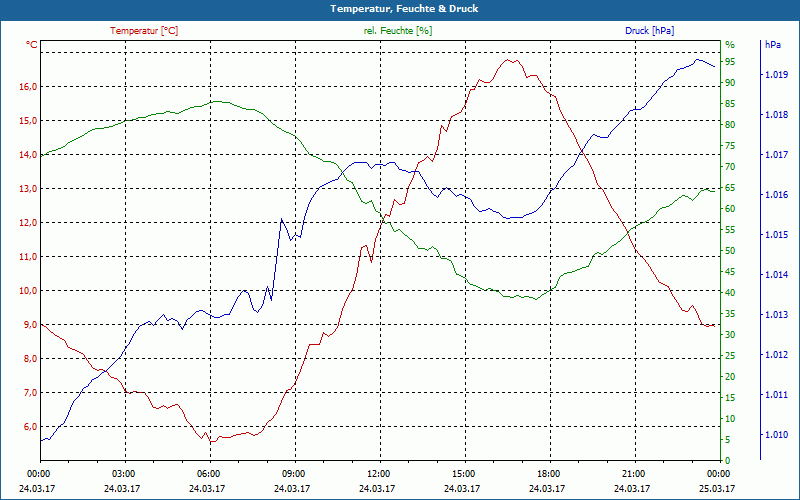Click the '40' humidity axis value
Image resolution: width=800 pixels, height=500 pixels.
(730, 293)
